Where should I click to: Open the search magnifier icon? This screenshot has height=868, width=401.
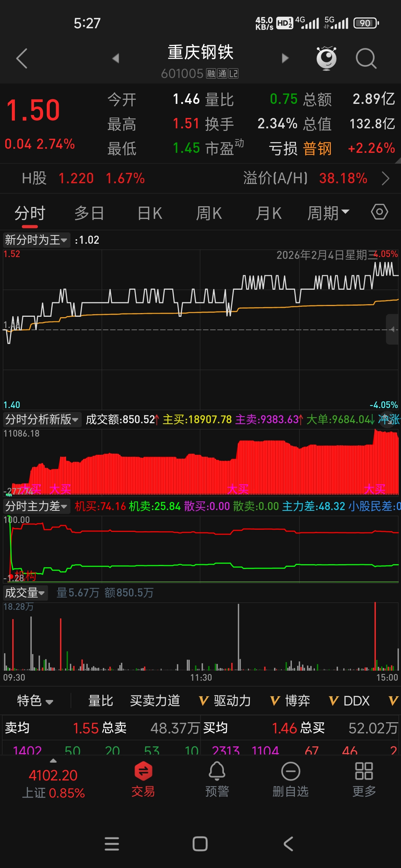[366, 59]
